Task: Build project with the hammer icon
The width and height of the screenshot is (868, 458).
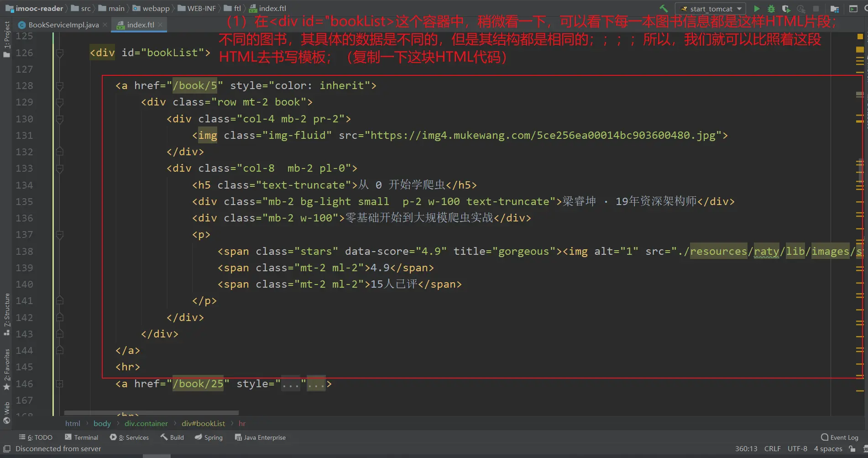Action: [664, 9]
